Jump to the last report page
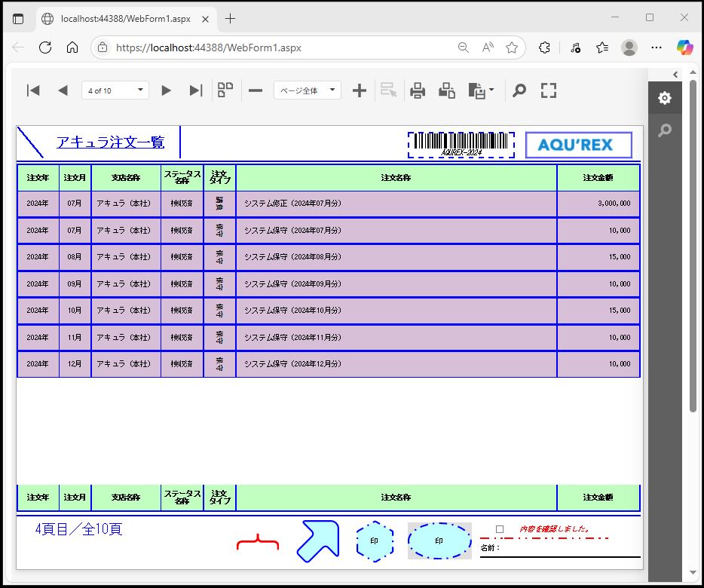The image size is (704, 588). point(196,90)
